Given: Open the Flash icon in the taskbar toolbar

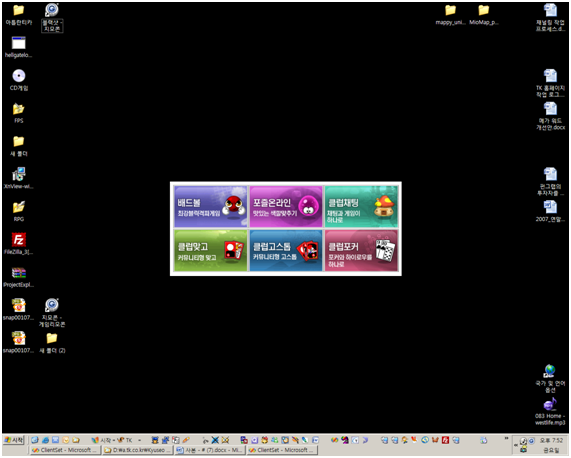Looking at the screenshot, I should coord(445,440).
